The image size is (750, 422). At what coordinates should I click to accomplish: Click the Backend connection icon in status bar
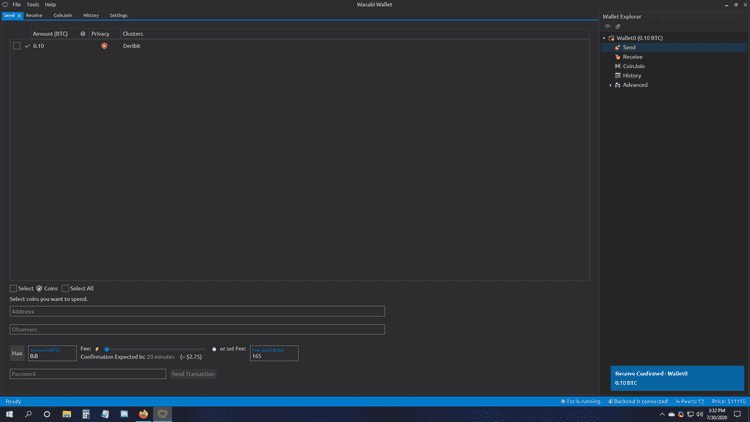click(610, 401)
